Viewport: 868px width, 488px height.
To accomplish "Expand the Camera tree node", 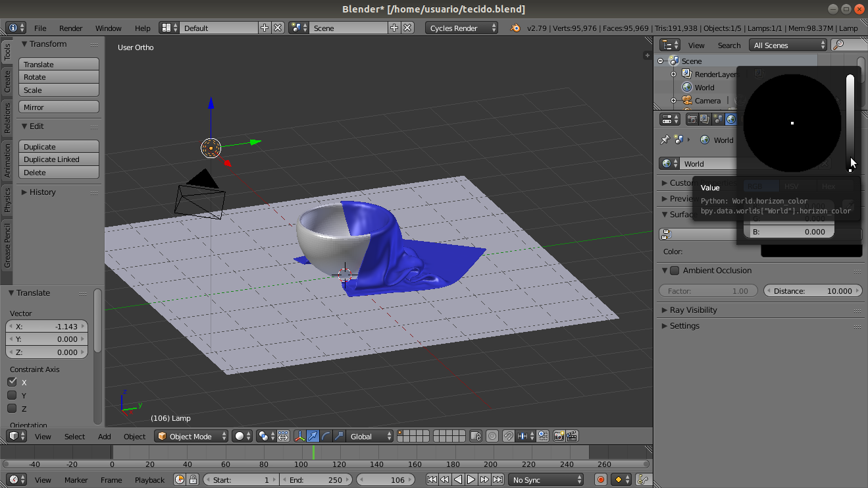I will 674,100.
